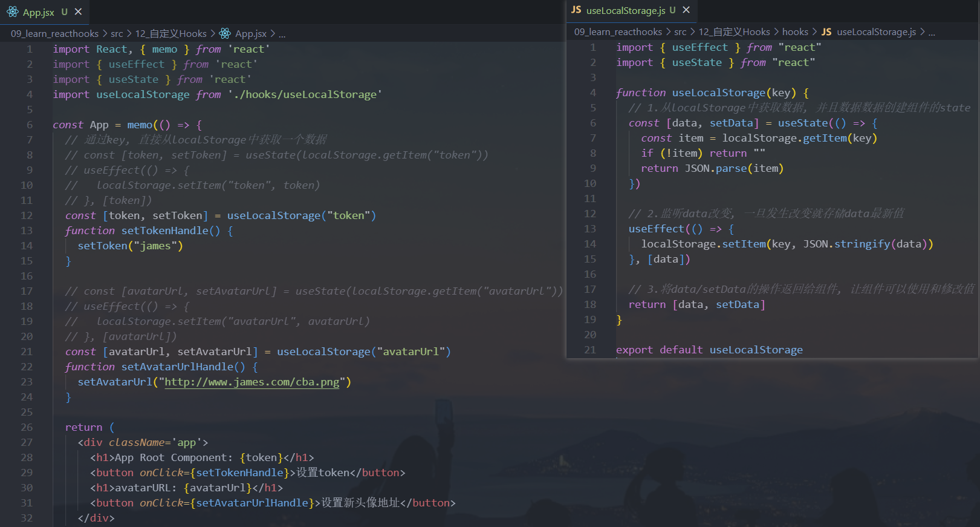980x527 pixels.
Task: Open 12_自定义Hooks breadcrumb in left editor
Action: coord(170,34)
